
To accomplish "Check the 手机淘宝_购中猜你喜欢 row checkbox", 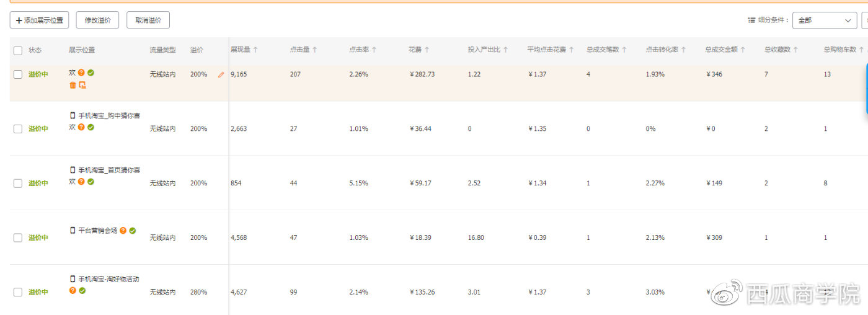I will (x=18, y=129).
